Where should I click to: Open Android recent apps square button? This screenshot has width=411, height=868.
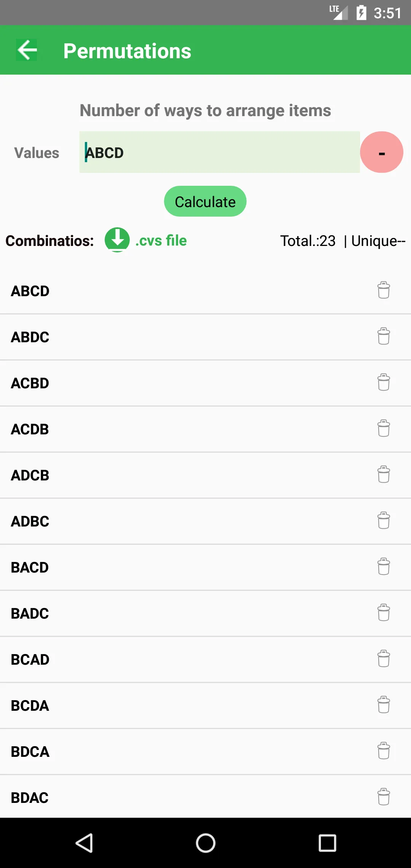tap(327, 843)
